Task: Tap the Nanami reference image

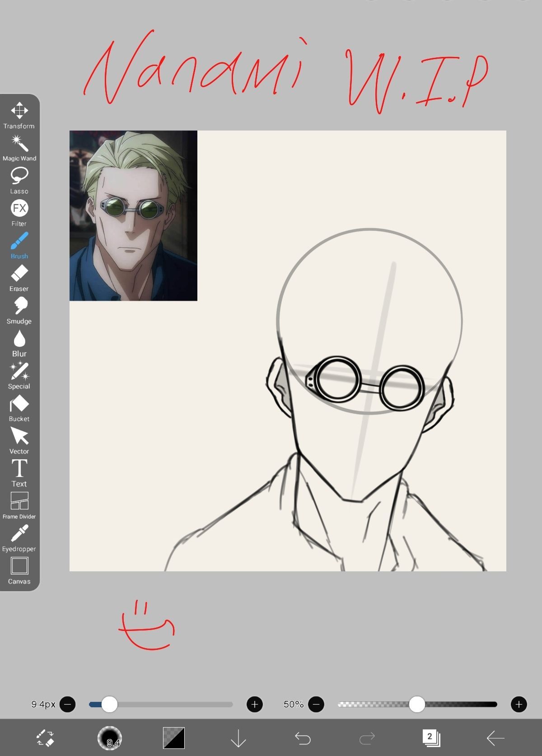Action: (133, 215)
